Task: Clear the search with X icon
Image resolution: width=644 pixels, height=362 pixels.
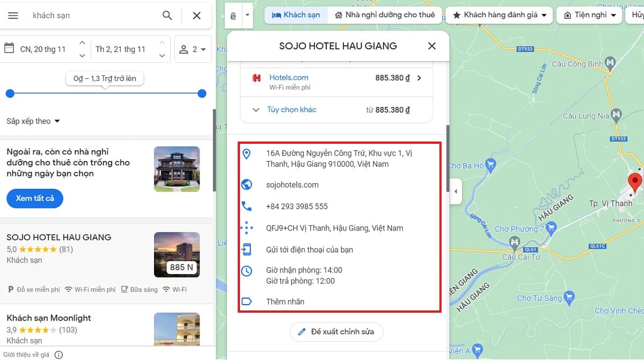Action: (196, 16)
